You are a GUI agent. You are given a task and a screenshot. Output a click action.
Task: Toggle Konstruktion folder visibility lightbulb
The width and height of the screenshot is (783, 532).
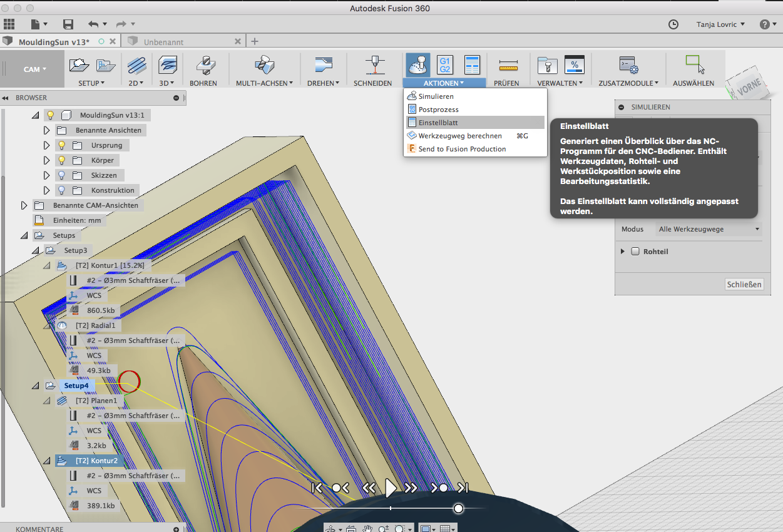click(62, 190)
